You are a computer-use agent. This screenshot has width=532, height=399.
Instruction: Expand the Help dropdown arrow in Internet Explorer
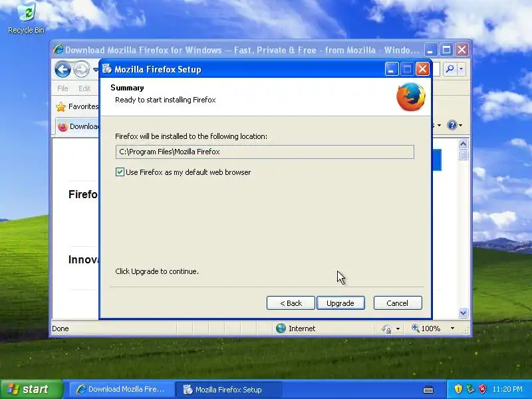point(461,126)
